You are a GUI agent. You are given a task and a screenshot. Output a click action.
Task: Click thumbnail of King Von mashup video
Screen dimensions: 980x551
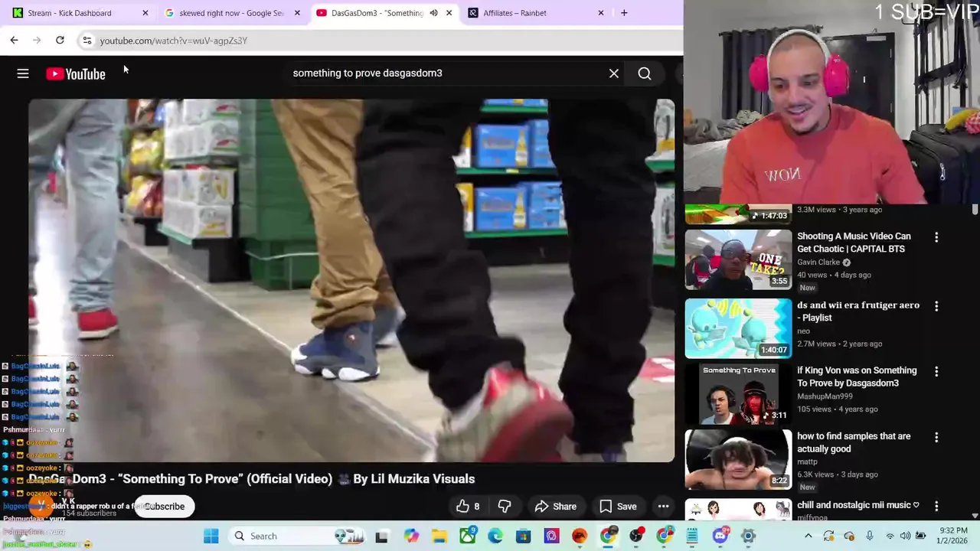click(738, 394)
